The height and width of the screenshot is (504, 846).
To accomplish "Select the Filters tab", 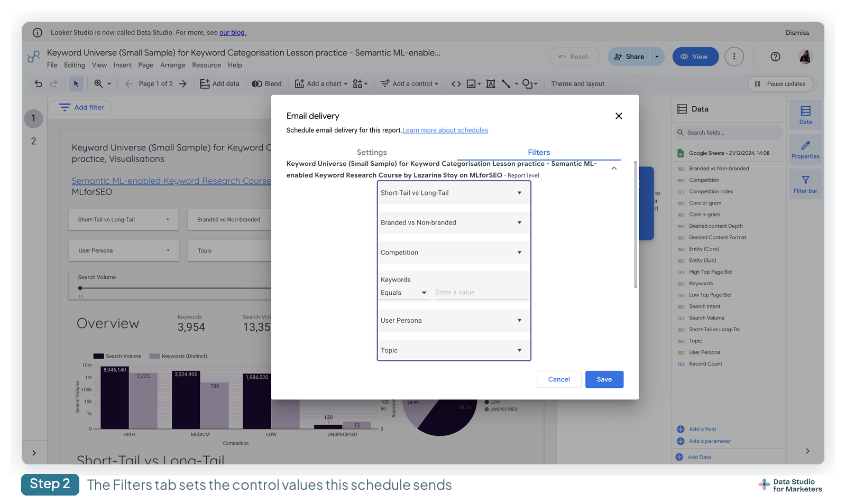I will [x=539, y=152].
